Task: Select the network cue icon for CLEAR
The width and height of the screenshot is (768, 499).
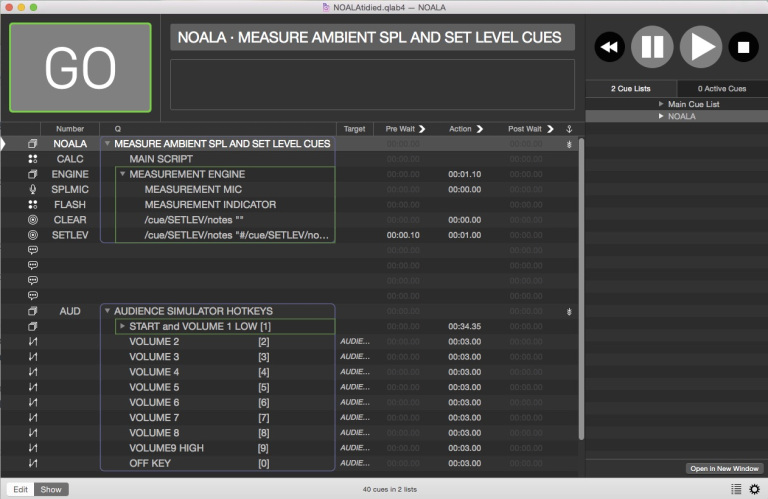Action: (x=32, y=219)
